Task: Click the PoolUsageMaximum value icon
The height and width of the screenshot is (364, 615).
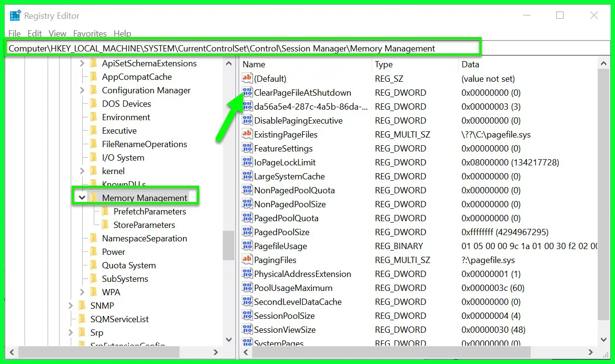Action: pos(247,288)
